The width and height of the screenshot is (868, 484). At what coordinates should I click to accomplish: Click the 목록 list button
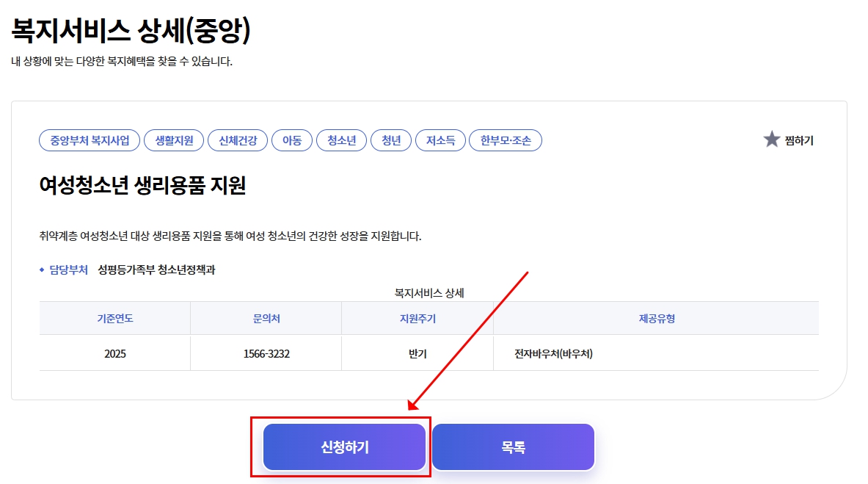click(512, 447)
